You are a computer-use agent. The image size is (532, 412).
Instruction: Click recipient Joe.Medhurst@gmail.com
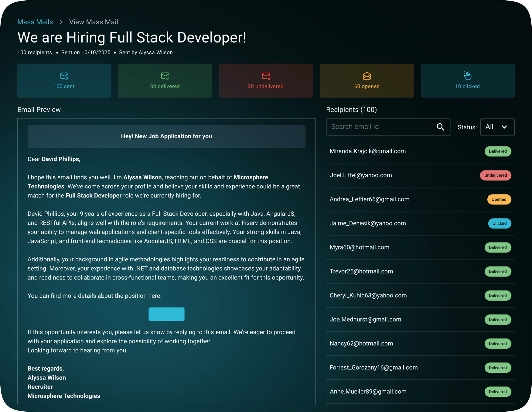[x=366, y=319]
